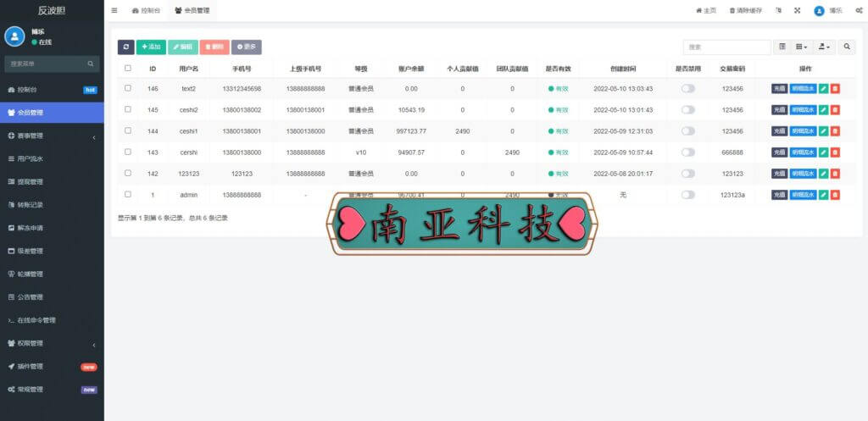
Task: Click the red delete icon for cershi
Action: tap(835, 152)
